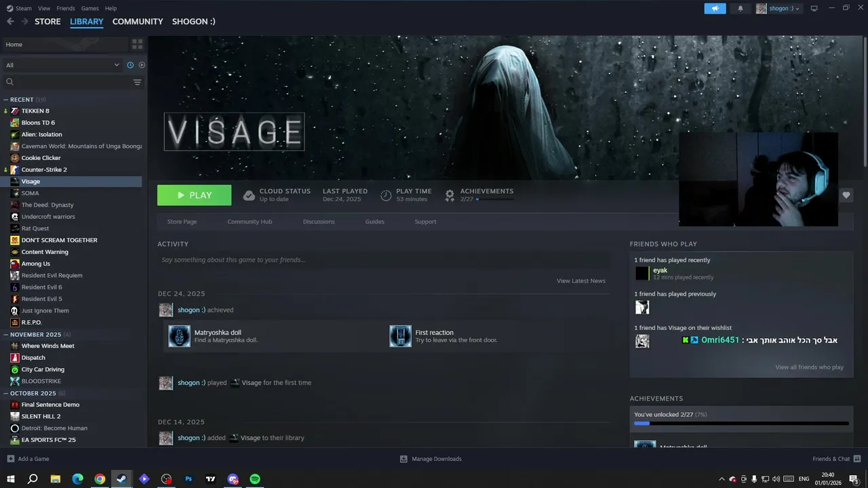Open the Visage Store Page link
Screen dimensions: 868x488
[182, 222]
